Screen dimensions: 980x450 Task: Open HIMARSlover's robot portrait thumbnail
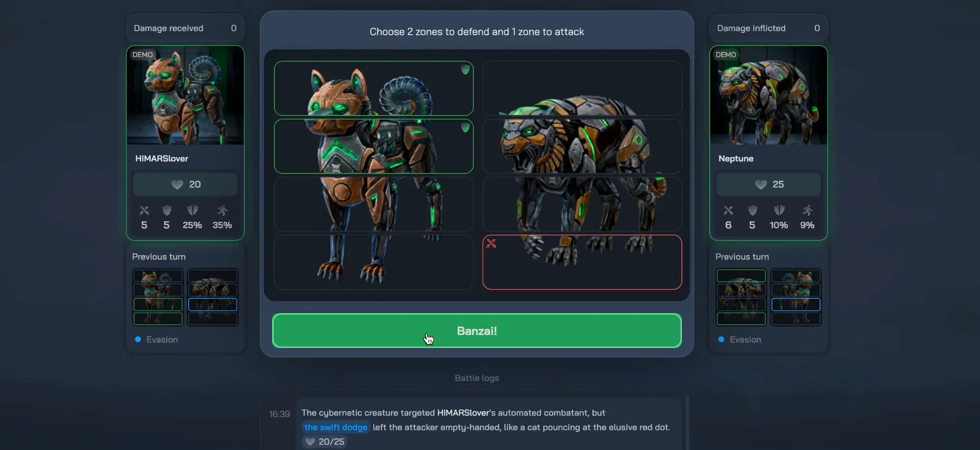(185, 96)
